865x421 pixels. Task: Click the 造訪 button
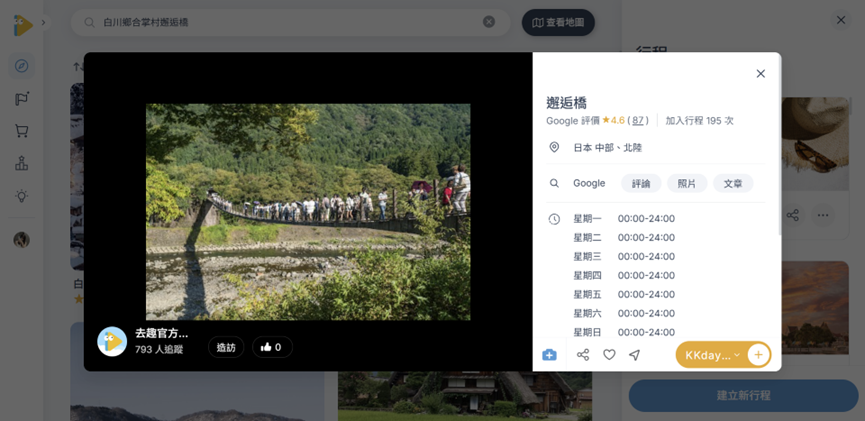pos(226,347)
